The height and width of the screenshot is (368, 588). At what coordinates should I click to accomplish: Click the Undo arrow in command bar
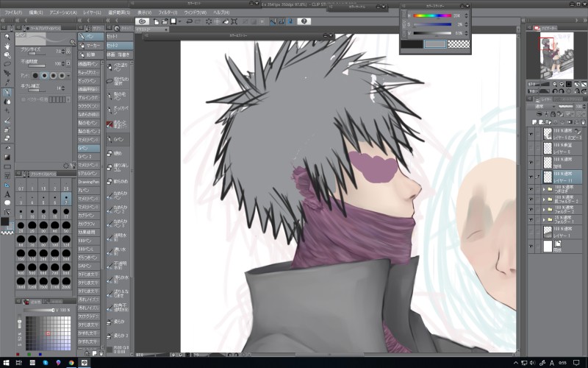[x=189, y=21]
